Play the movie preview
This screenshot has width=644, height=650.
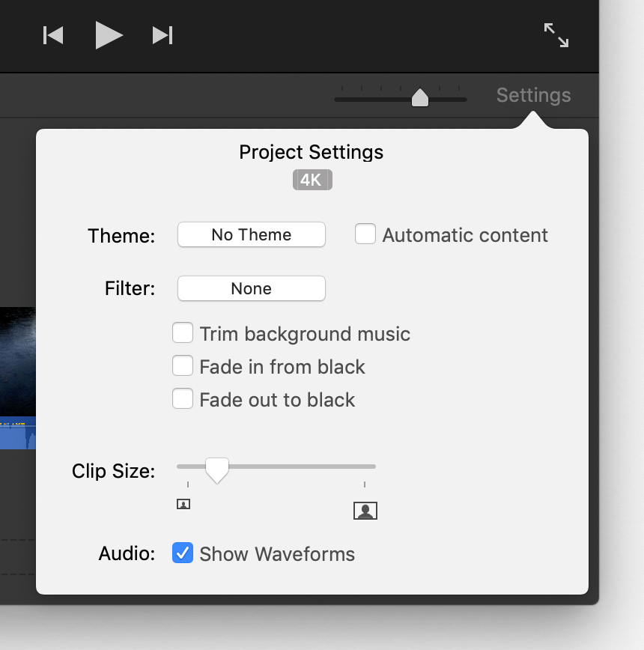[x=109, y=35]
